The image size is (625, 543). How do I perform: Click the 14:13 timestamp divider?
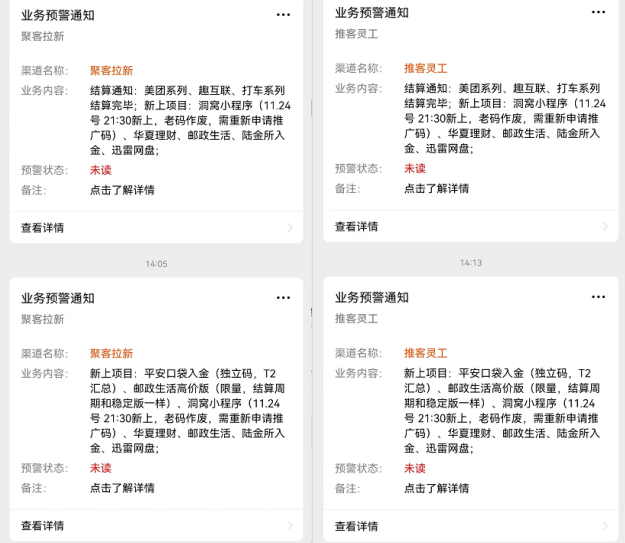pyautogui.click(x=470, y=263)
